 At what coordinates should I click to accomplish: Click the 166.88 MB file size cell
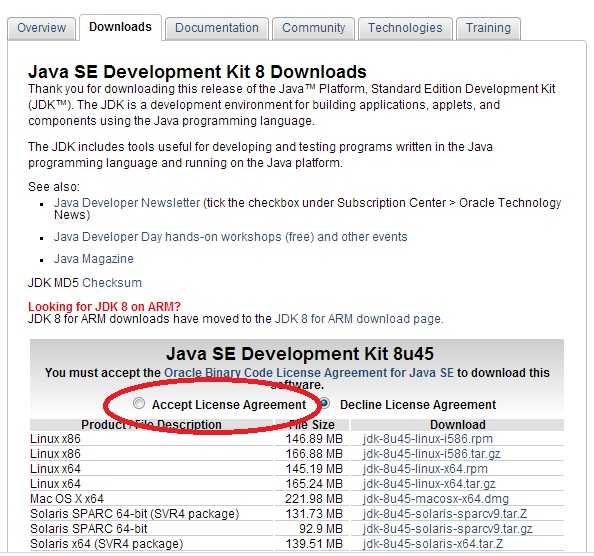(x=314, y=454)
